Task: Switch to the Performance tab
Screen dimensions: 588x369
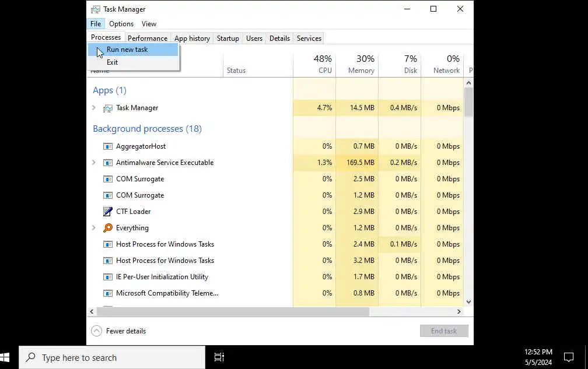Action: pos(148,38)
